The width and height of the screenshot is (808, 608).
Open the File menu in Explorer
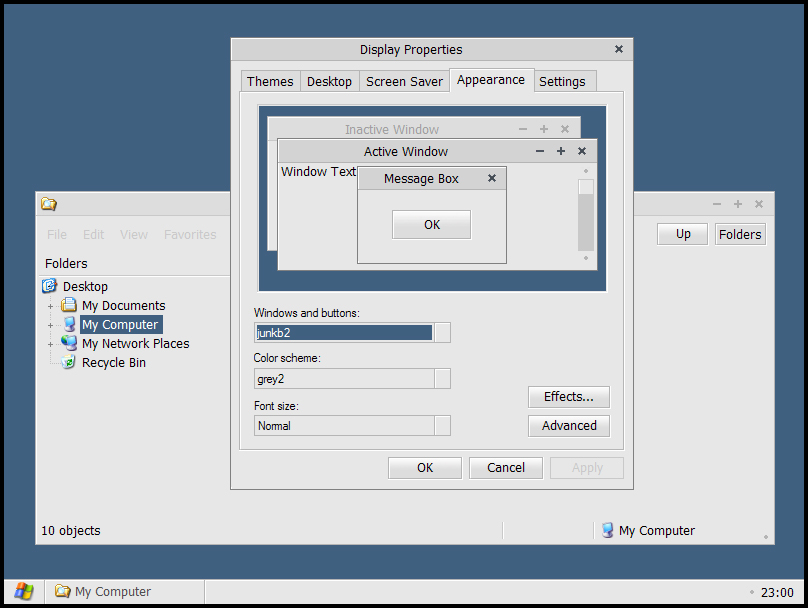tap(57, 234)
